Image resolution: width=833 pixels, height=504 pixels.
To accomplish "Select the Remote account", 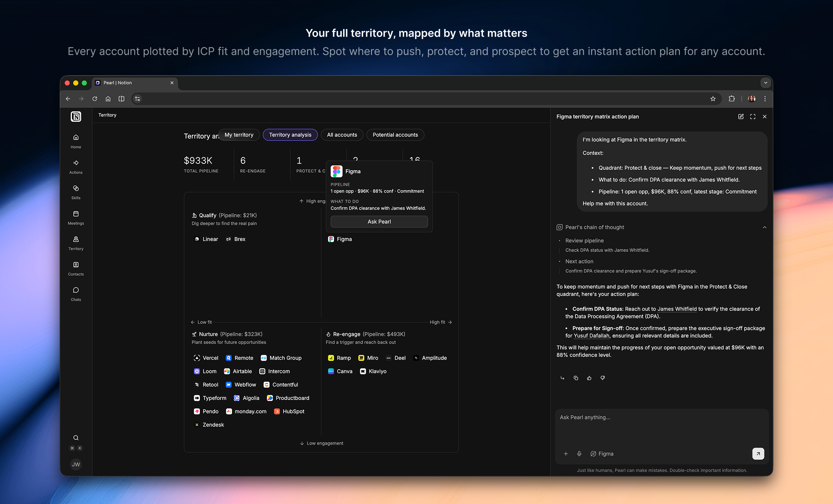I will tap(240, 358).
